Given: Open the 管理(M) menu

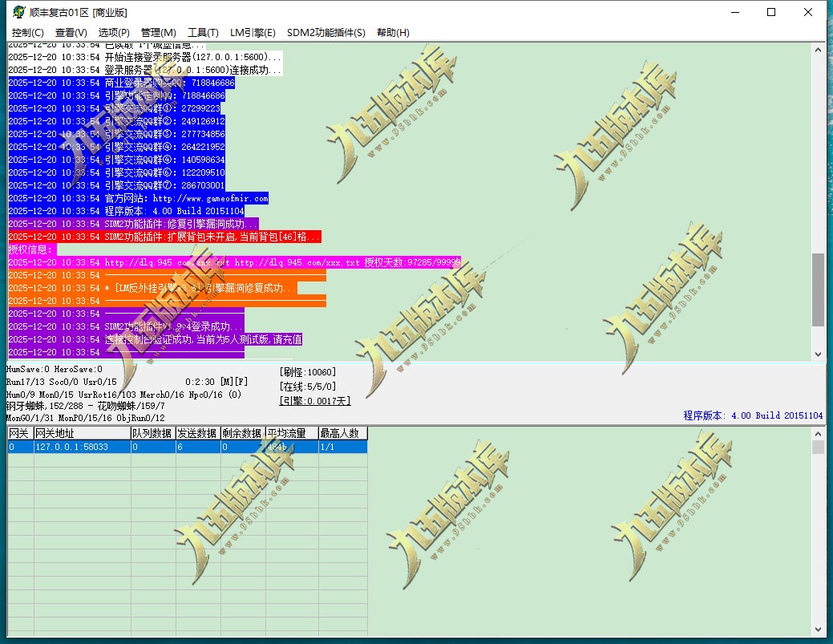Looking at the screenshot, I should [158, 32].
